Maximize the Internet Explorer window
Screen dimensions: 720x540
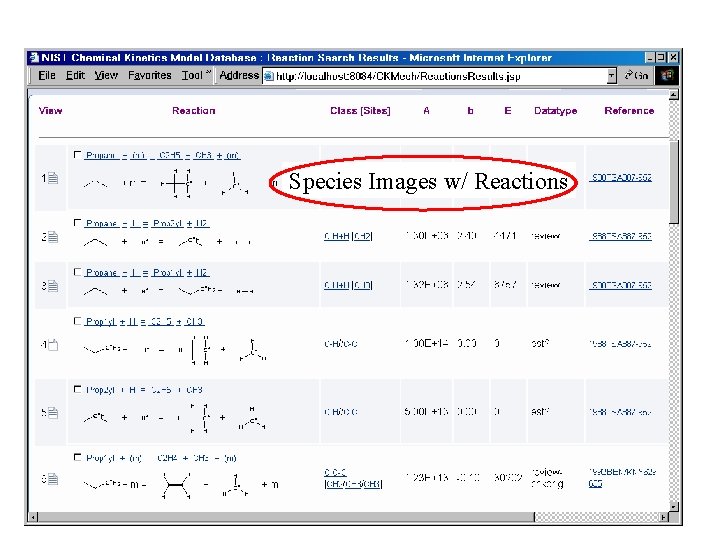coord(661,57)
